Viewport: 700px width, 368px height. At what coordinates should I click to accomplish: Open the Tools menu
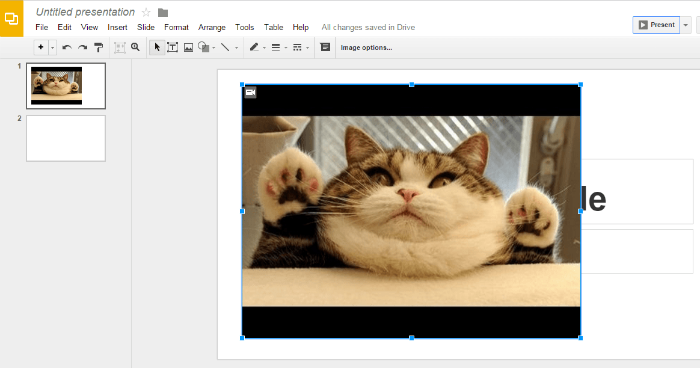pyautogui.click(x=245, y=27)
